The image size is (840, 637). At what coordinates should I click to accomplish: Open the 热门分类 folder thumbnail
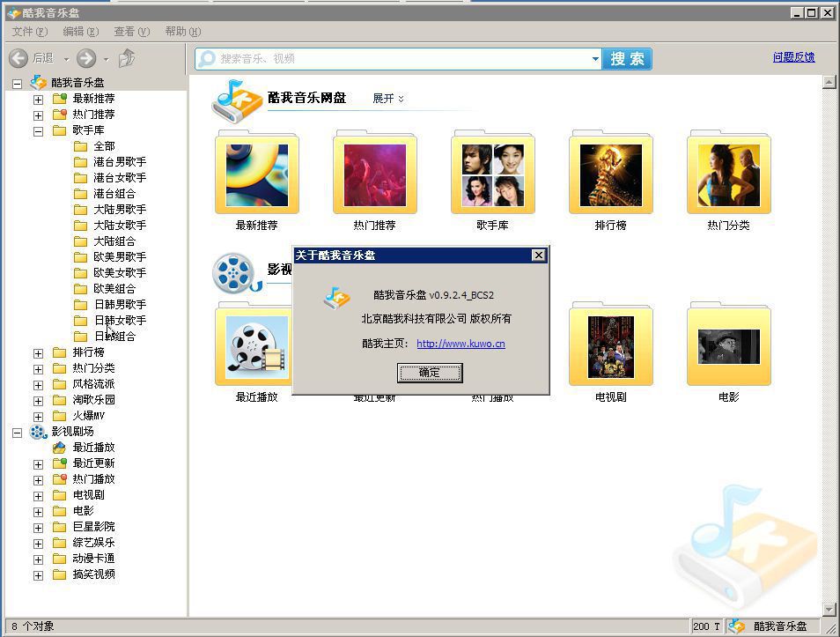click(x=728, y=172)
